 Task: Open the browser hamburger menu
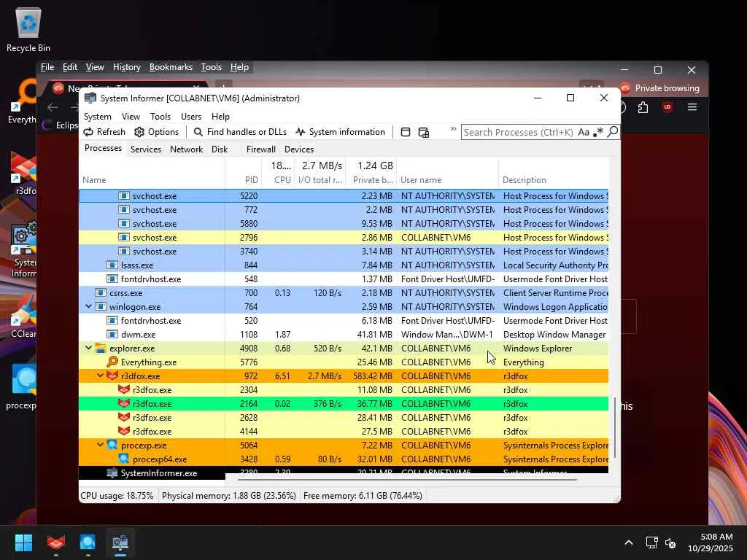coord(692,107)
